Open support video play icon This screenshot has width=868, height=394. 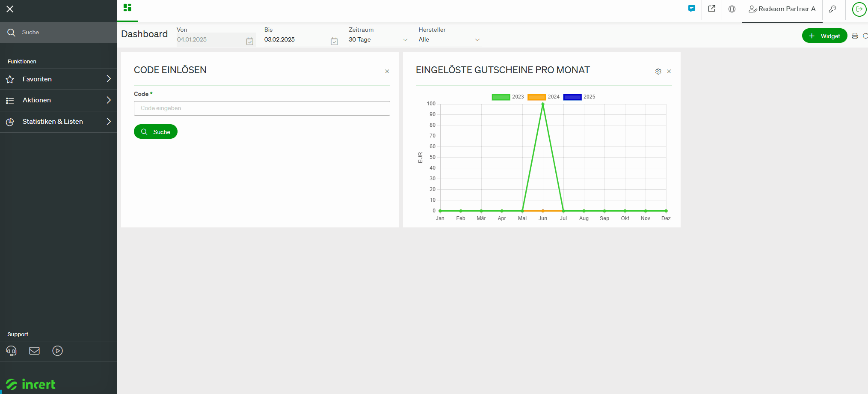click(57, 351)
